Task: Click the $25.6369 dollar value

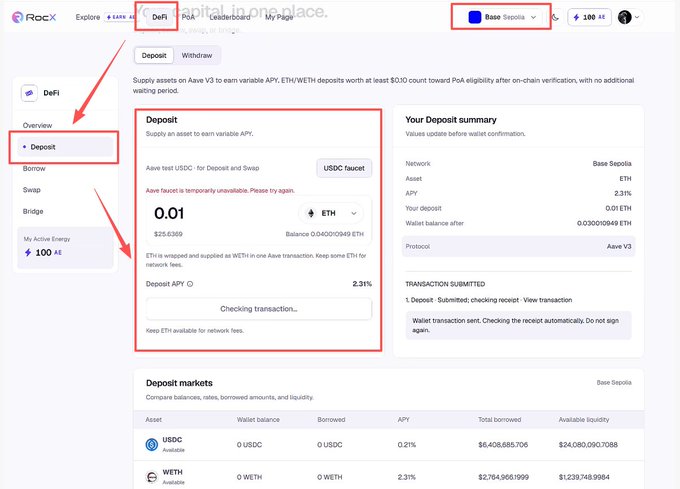Action: click(168, 234)
